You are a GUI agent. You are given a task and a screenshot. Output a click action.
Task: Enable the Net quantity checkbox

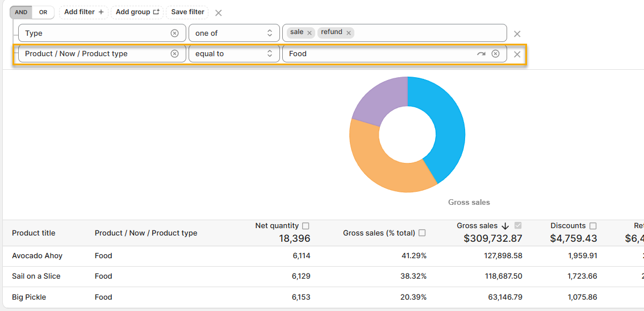pyautogui.click(x=306, y=226)
